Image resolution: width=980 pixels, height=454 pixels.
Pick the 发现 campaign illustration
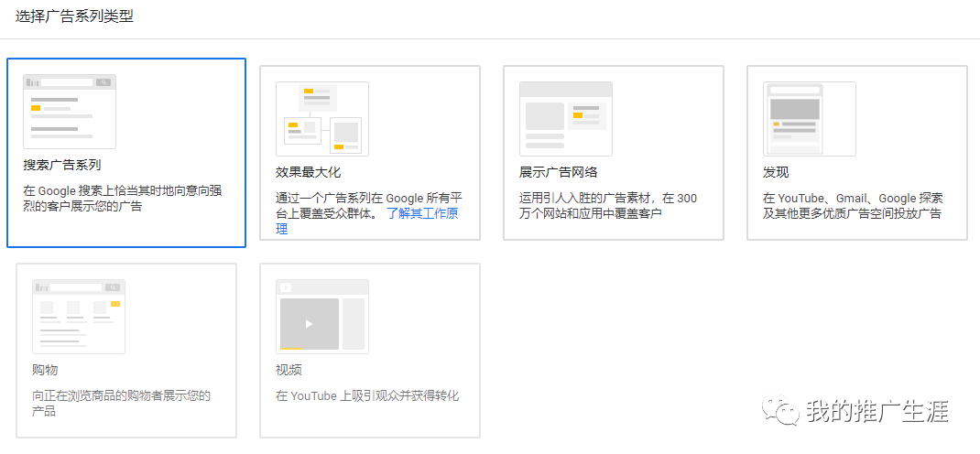[x=810, y=119]
